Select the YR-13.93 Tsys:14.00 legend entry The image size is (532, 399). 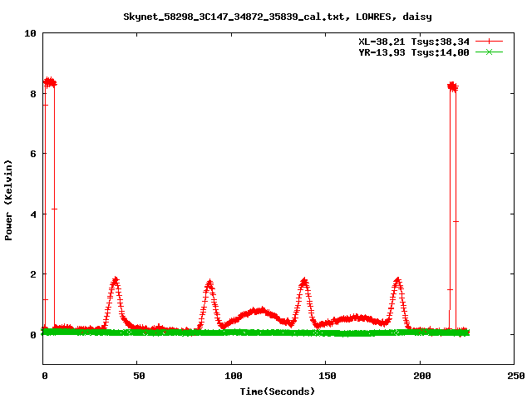[x=414, y=52]
